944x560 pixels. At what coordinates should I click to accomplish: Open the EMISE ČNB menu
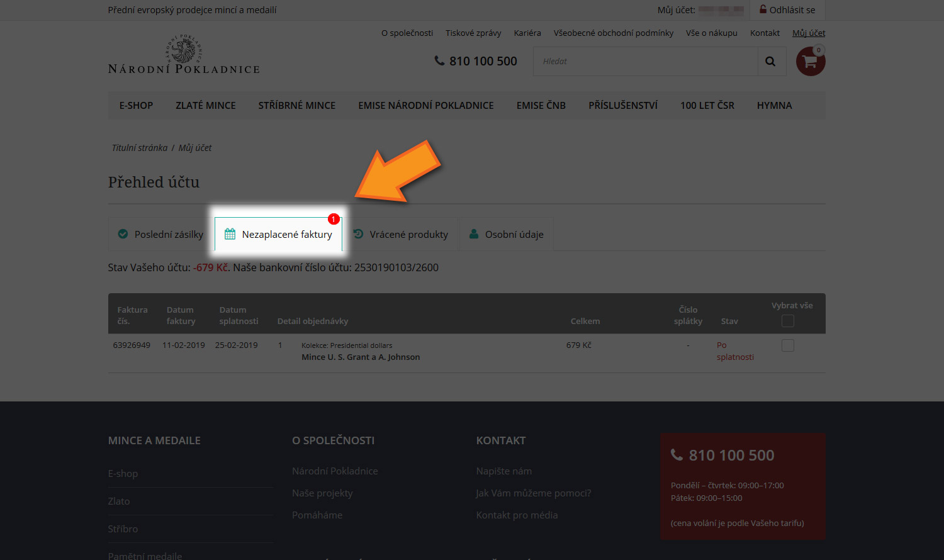[x=541, y=106]
